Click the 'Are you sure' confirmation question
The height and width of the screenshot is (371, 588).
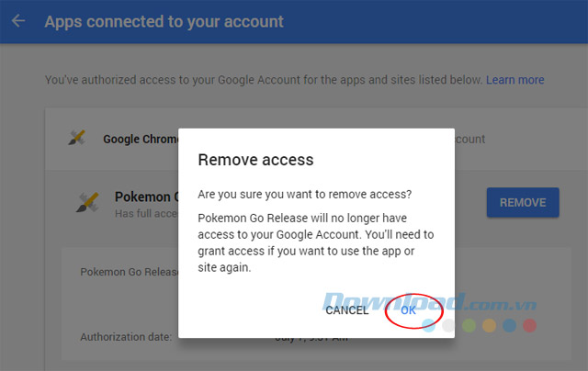(305, 195)
